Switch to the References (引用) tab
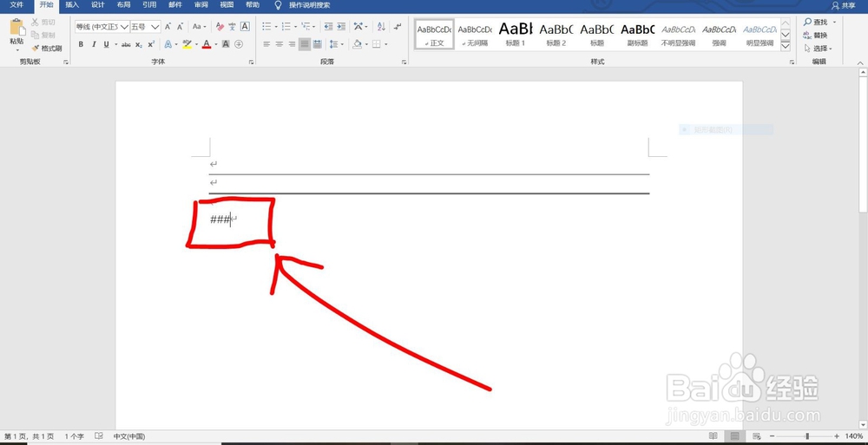 coord(149,5)
